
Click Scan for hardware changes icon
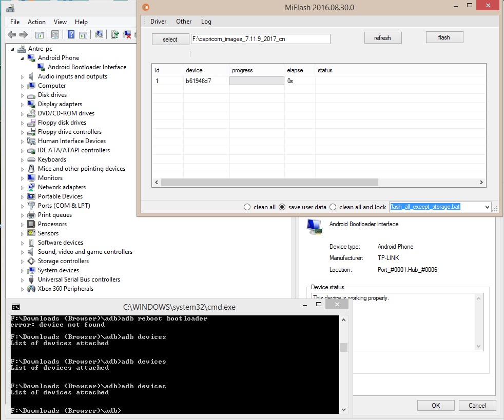click(99, 35)
